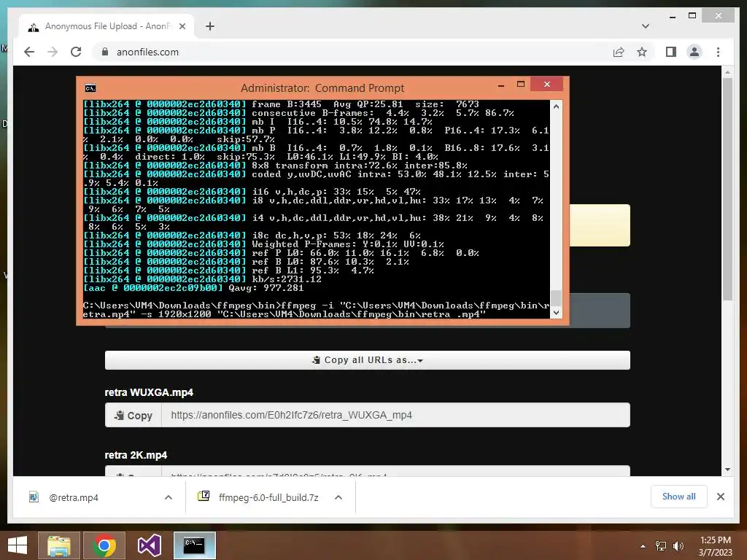
Task: Open the Chrome profile avatar
Action: click(694, 52)
